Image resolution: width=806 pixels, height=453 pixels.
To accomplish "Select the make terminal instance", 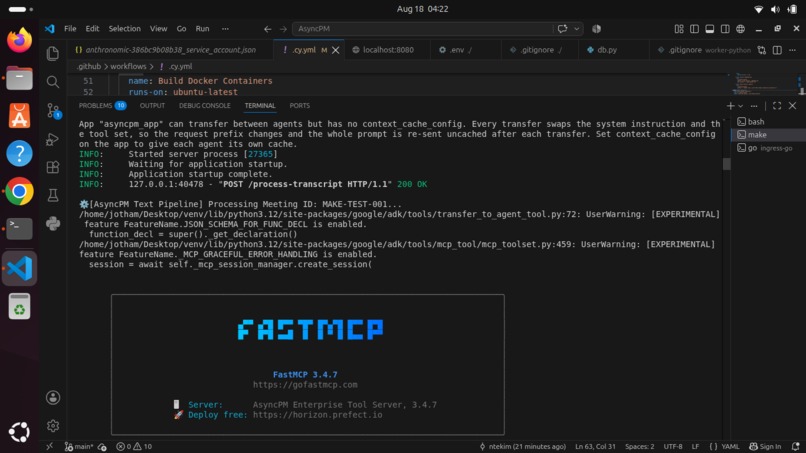I will coord(768,135).
